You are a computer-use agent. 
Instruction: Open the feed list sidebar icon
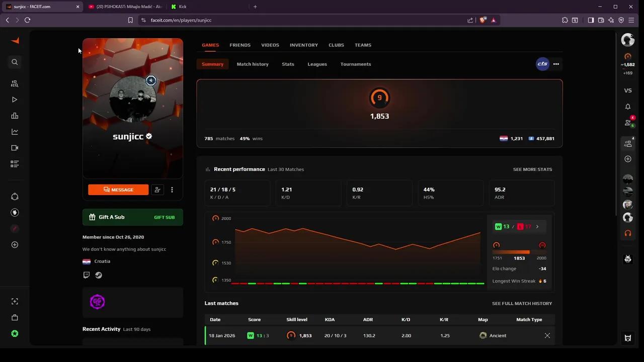tap(15, 164)
